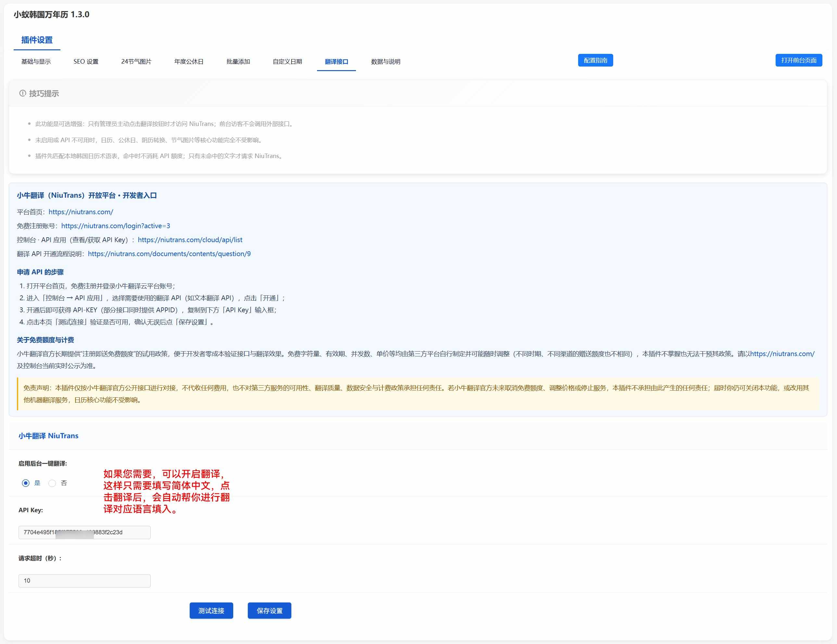Open the SEO 设置 tab
The image size is (837, 644).
coord(86,61)
